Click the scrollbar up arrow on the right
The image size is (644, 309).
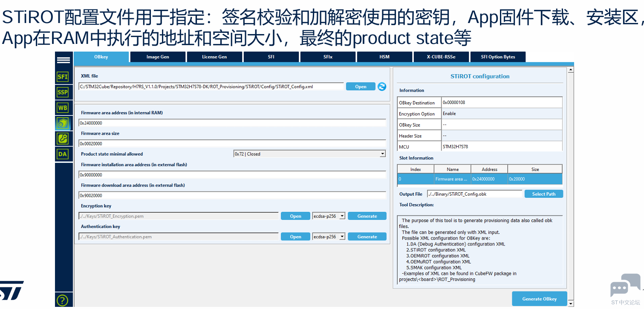[571, 69]
